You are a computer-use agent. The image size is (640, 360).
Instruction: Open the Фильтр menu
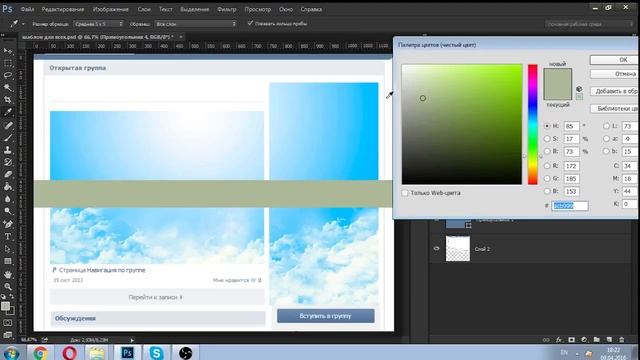tap(227, 9)
